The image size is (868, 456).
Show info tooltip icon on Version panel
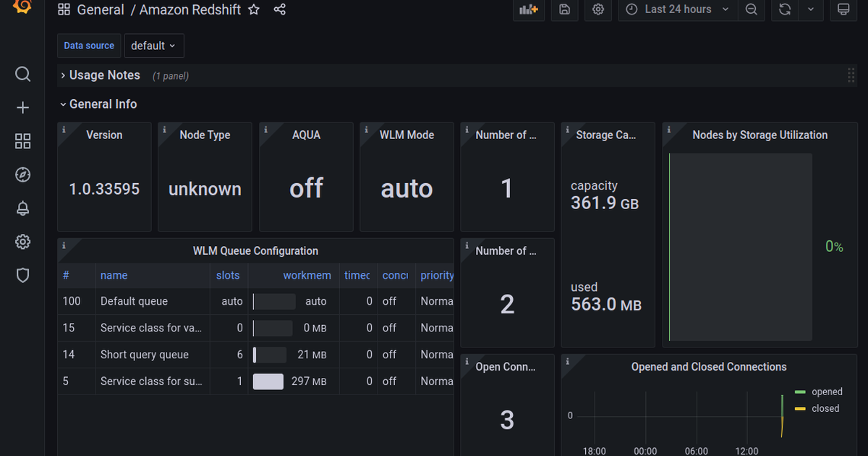pos(64,130)
